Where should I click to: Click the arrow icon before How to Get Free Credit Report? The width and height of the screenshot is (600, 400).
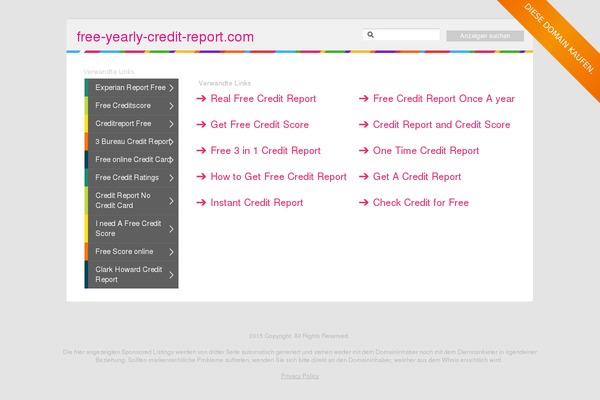coord(201,177)
